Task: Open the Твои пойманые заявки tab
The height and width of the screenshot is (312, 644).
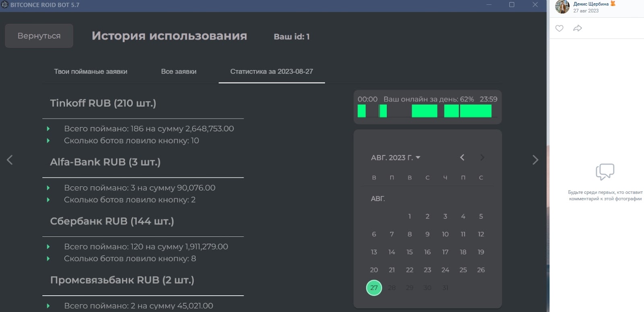Action: tap(91, 71)
